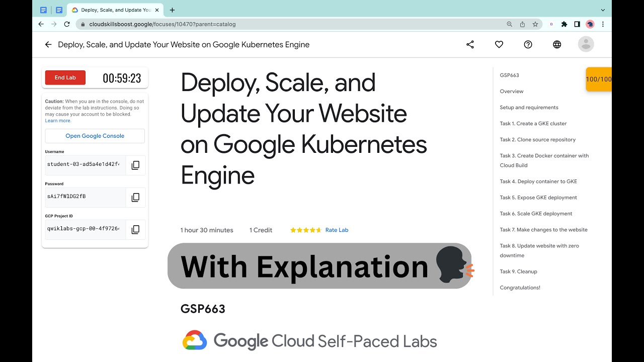Open the user account avatar
The image size is (644, 362).
(x=586, y=44)
